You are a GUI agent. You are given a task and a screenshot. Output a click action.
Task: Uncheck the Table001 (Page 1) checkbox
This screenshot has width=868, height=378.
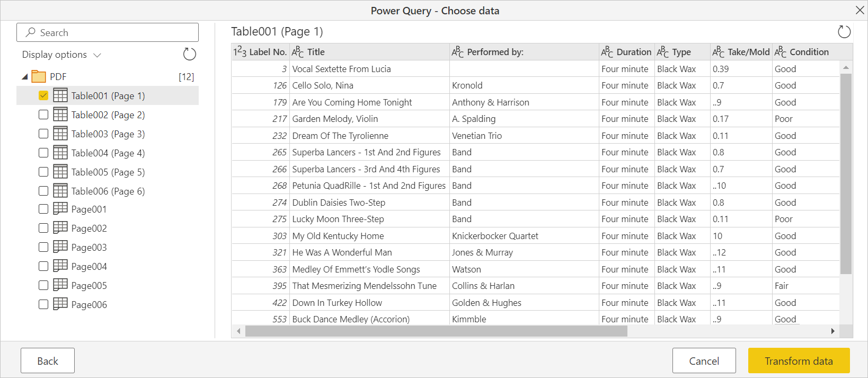[43, 95]
